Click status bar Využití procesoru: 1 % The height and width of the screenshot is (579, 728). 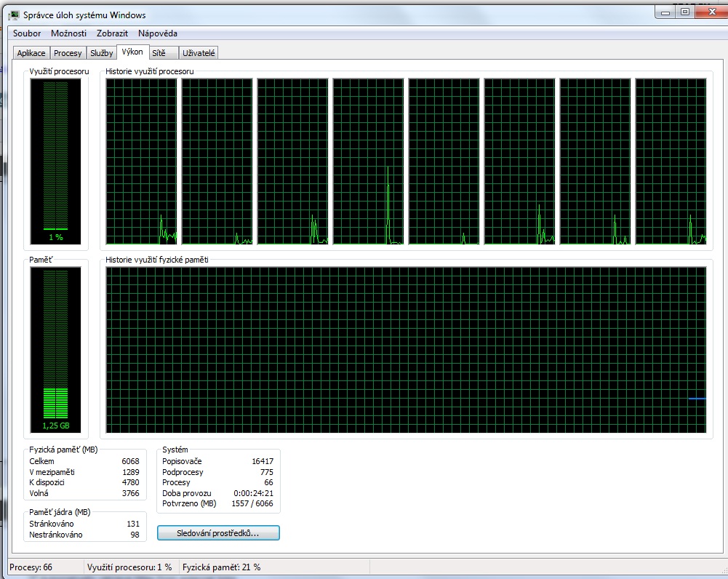tap(129, 567)
